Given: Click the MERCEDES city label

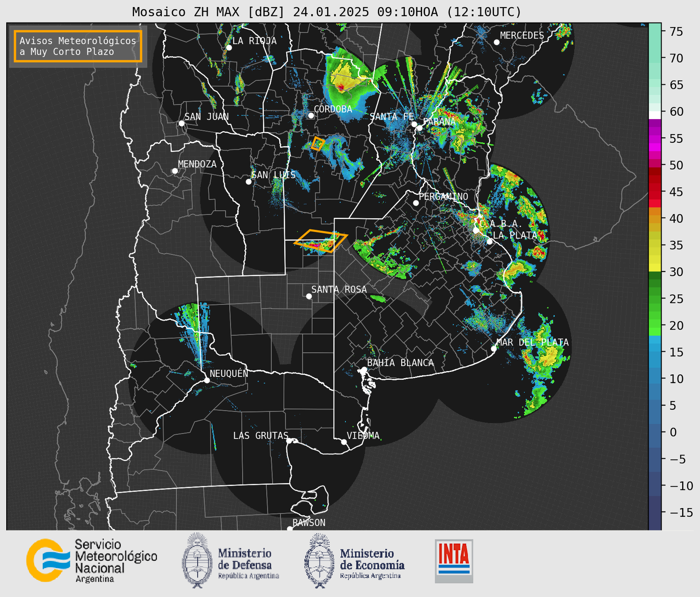Looking at the screenshot, I should pos(522,36).
